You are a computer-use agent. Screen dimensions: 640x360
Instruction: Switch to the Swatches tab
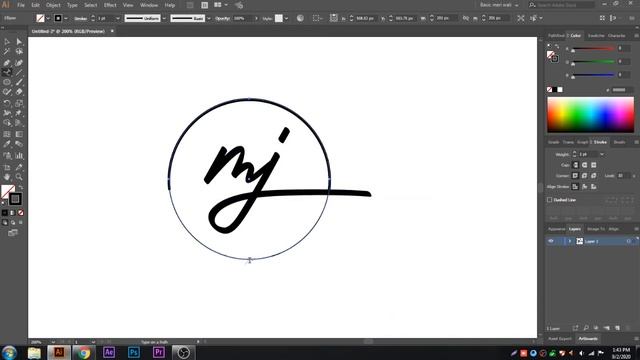596,36
